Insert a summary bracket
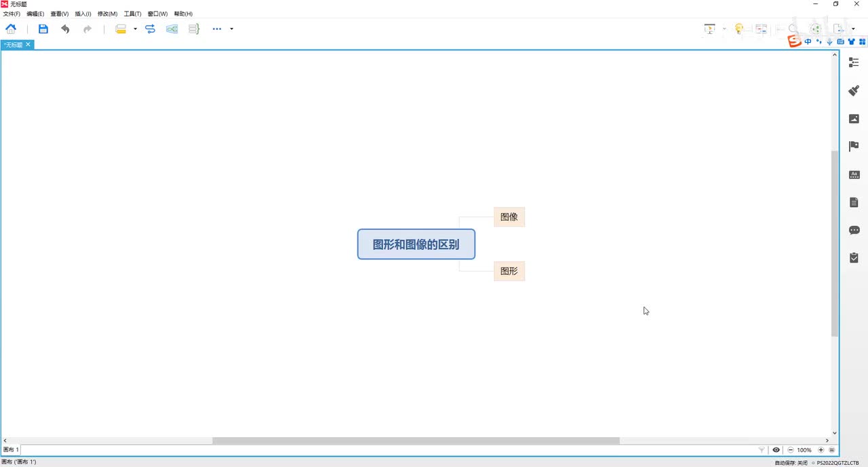Screen dimensions: 868x467 point(194,29)
